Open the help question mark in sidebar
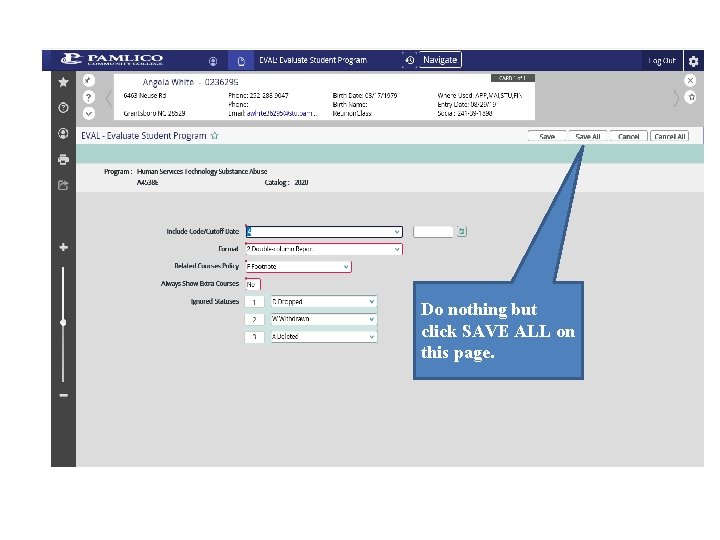Image resolution: width=720 pixels, height=540 pixels. (x=63, y=107)
